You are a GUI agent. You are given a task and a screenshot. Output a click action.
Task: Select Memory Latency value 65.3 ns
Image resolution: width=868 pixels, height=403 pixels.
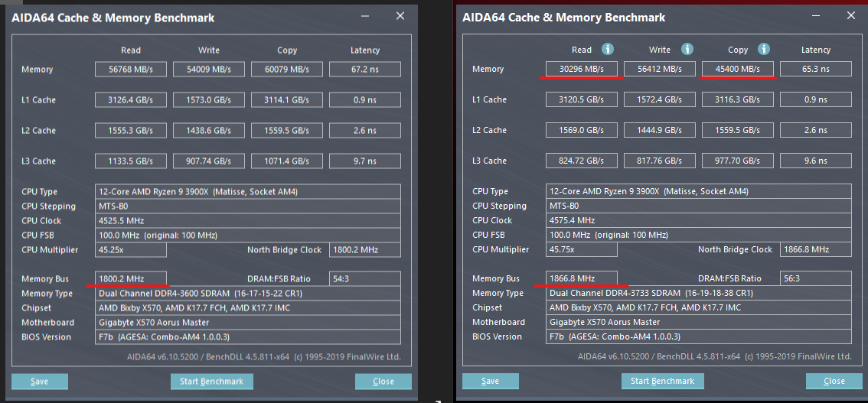tap(816, 69)
